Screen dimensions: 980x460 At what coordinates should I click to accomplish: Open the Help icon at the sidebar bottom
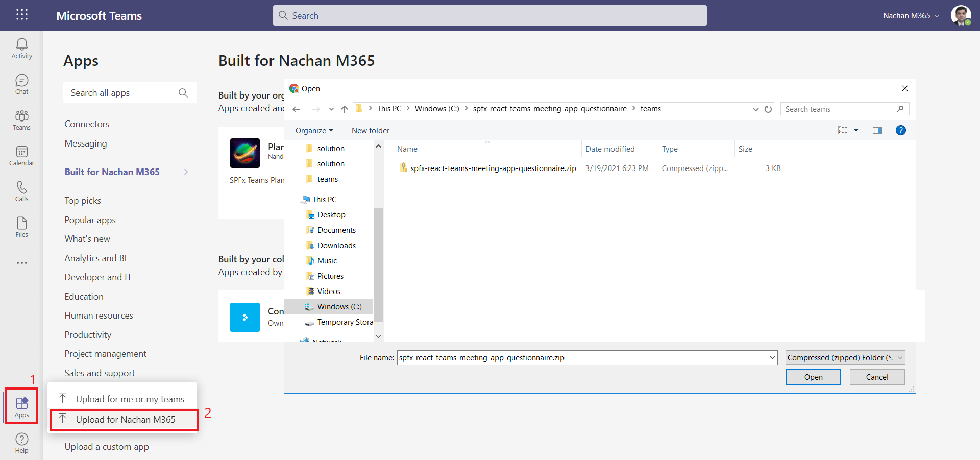click(x=21, y=441)
